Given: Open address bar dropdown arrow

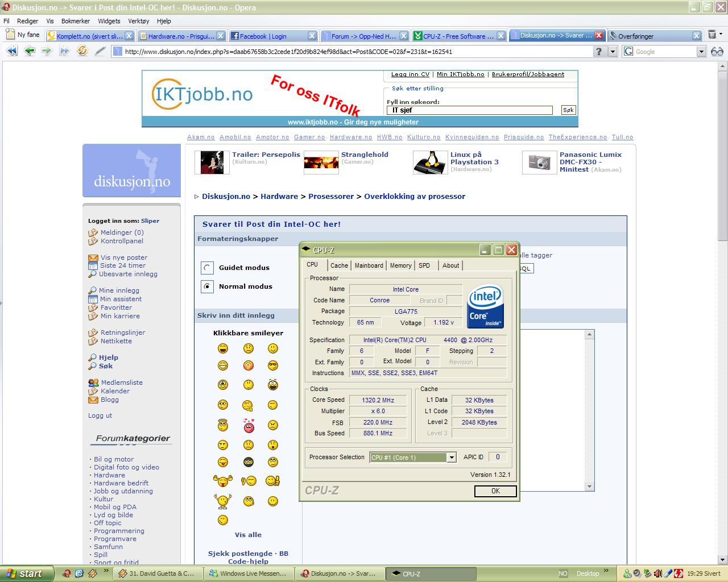Looking at the screenshot, I should pos(613,51).
